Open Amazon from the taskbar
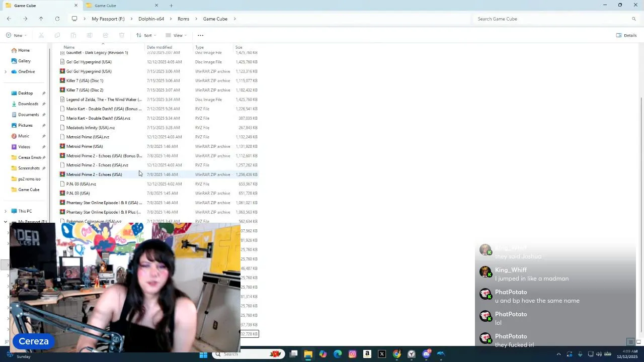This screenshot has height=362, width=644. [x=367, y=354]
